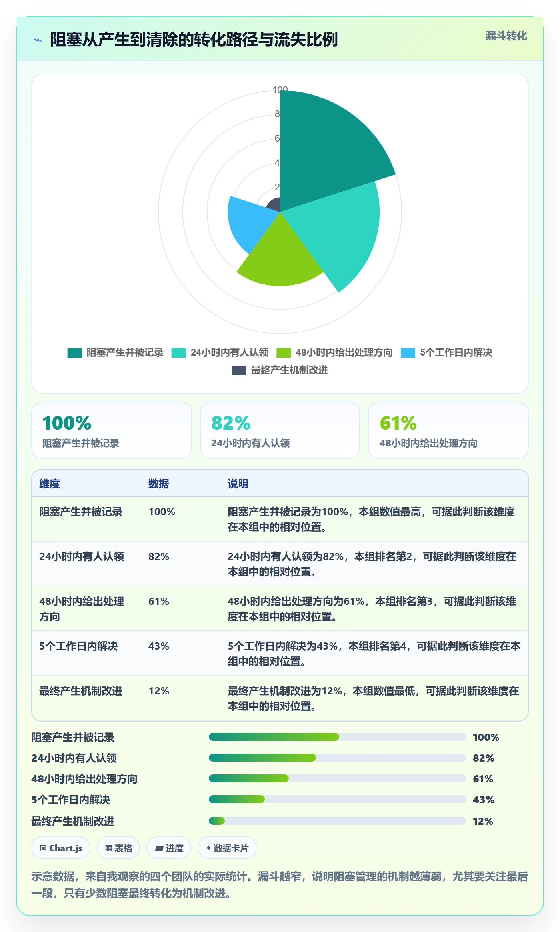The image size is (560, 932).
Task: Click the 漏斗转化 tag in header
Action: (x=506, y=36)
